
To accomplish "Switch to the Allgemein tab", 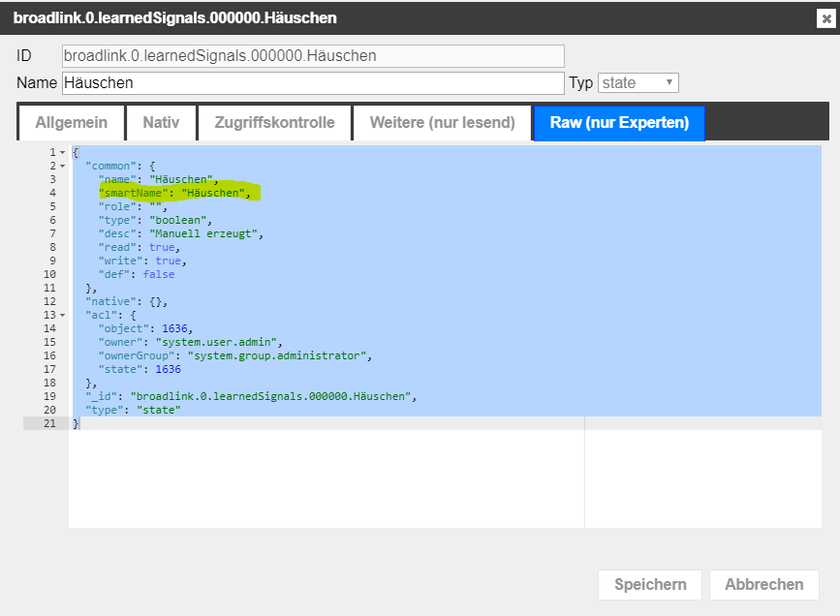I will click(x=71, y=123).
